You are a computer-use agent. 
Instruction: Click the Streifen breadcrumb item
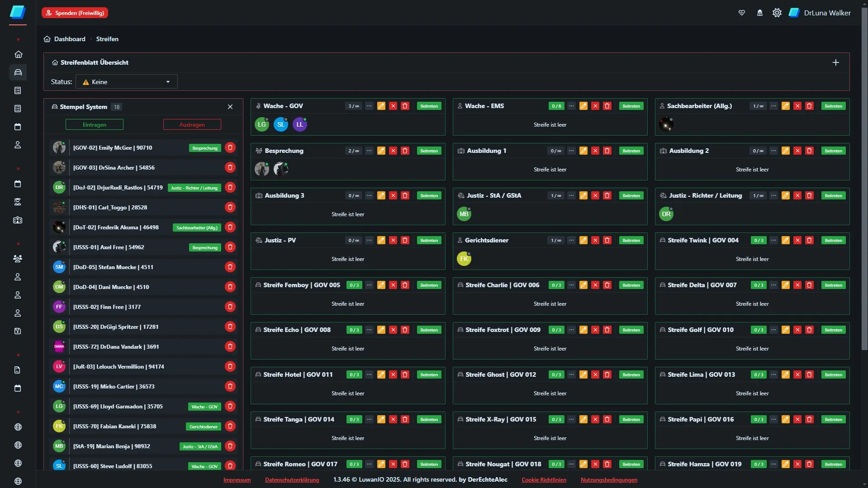[x=107, y=39]
